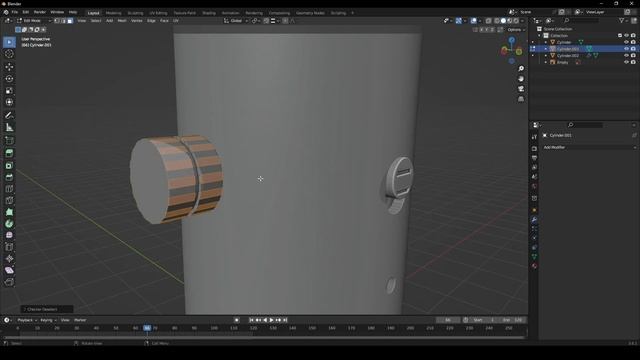Viewport: 640px width, 360px height.
Task: Jump to the last frame
Action: (x=285, y=320)
